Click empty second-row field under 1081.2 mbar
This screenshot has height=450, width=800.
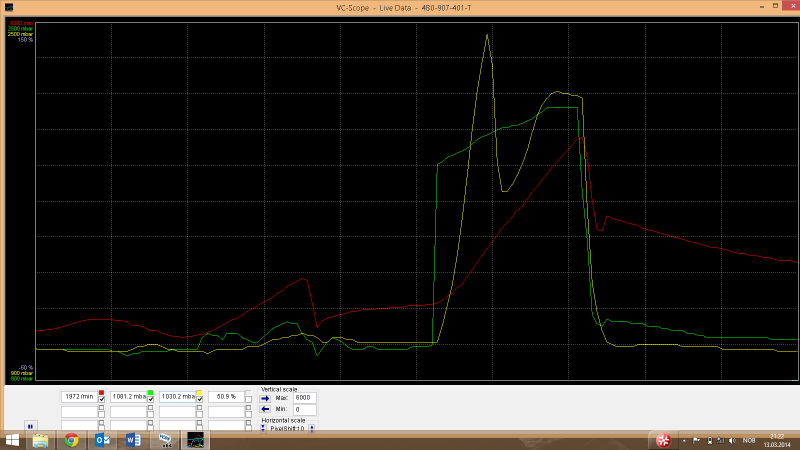point(128,411)
